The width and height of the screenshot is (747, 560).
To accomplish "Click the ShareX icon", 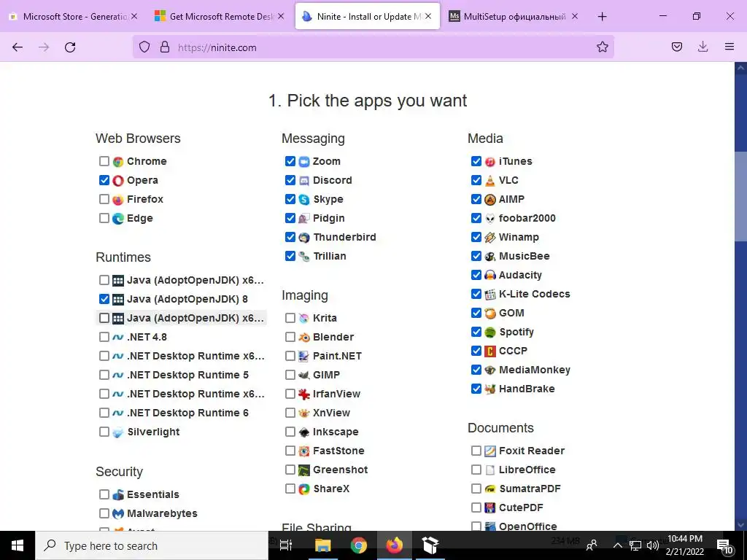I will (304, 489).
